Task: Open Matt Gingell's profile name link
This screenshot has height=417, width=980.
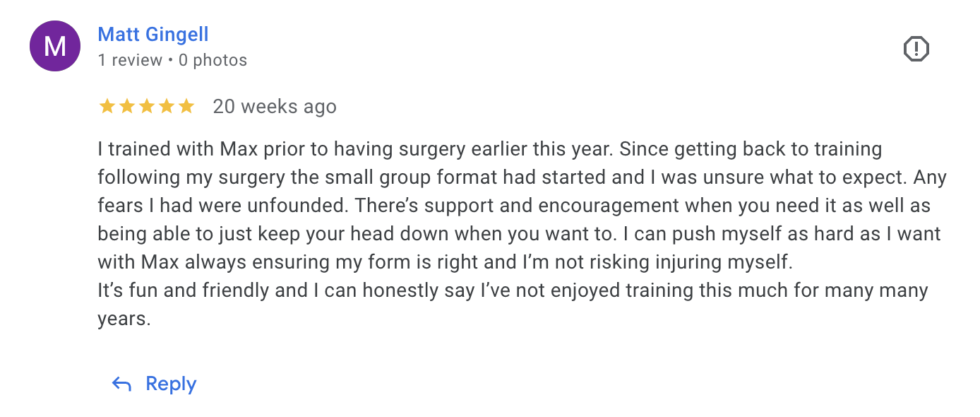Action: click(x=153, y=34)
